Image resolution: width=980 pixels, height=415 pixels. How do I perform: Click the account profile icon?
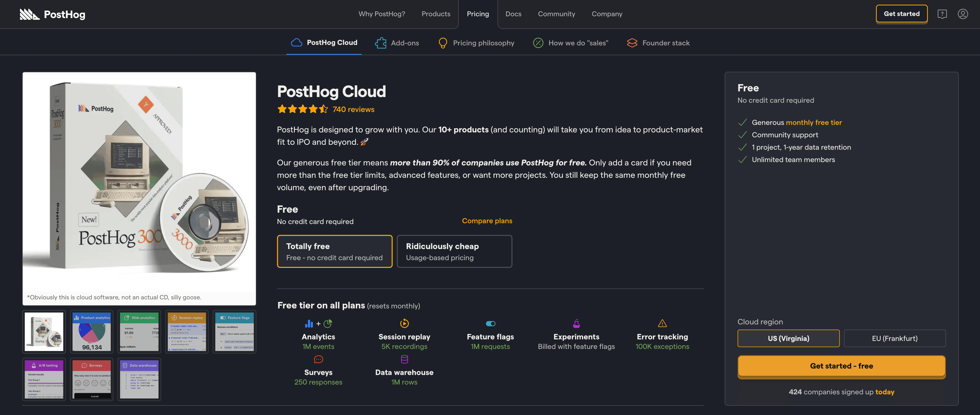[963, 14]
